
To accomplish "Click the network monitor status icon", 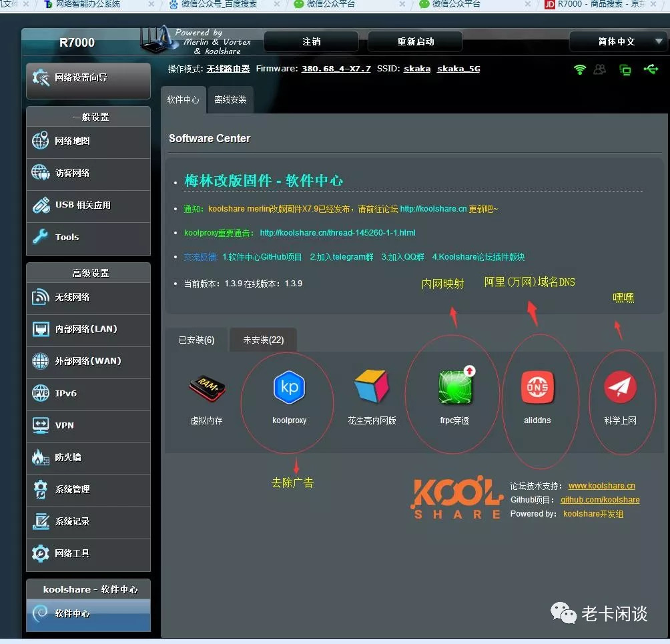I will tap(625, 69).
